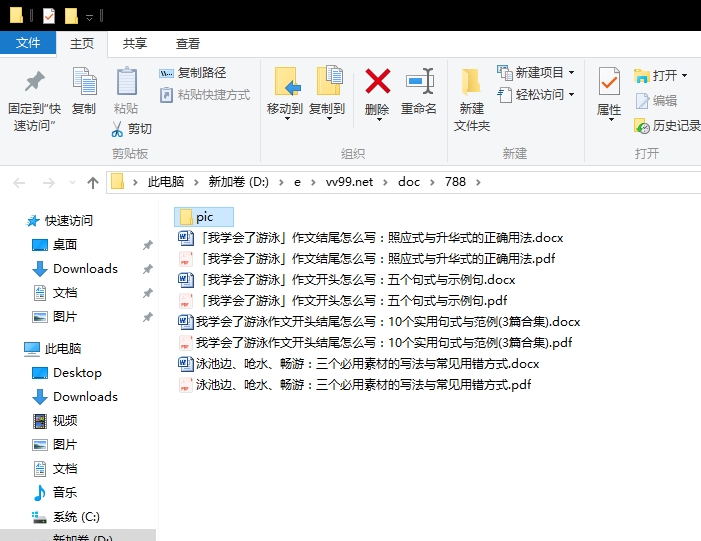Open recent locations dropdown chevron

[72, 182]
